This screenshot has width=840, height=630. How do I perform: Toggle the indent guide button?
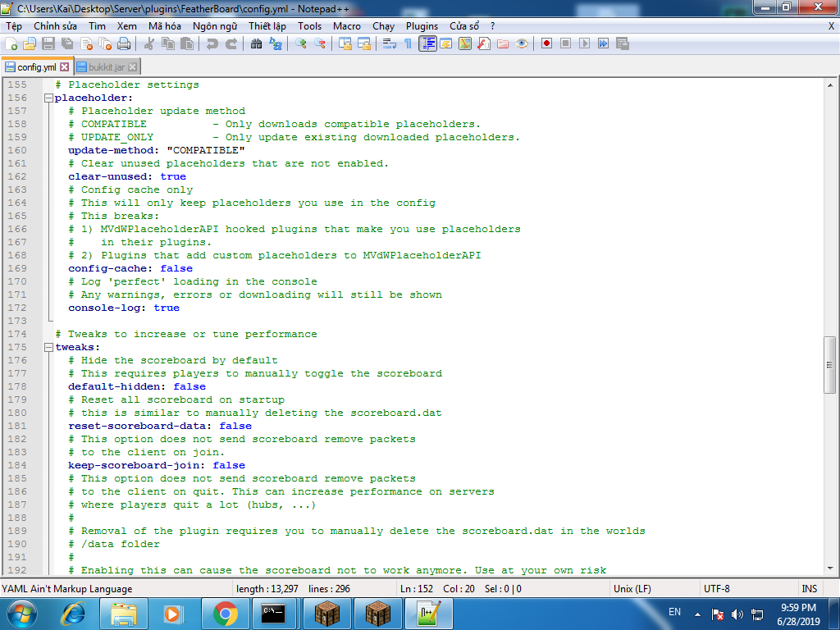pos(427,43)
